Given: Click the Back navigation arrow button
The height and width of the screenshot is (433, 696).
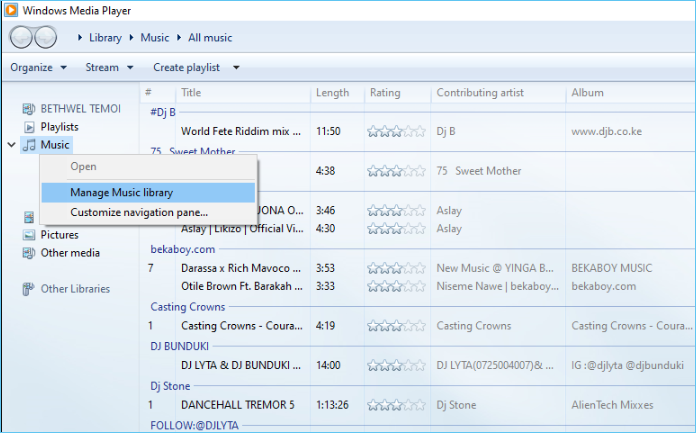Looking at the screenshot, I should click(x=23, y=38).
